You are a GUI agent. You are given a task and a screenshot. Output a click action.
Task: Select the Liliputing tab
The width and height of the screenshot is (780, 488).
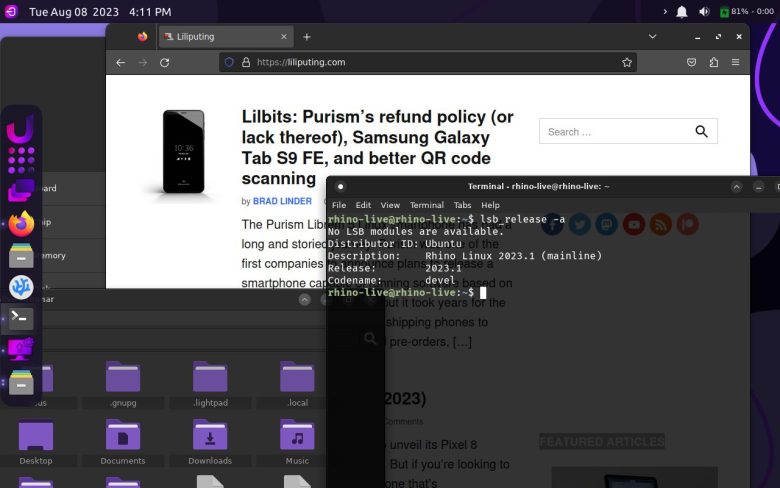pos(226,37)
